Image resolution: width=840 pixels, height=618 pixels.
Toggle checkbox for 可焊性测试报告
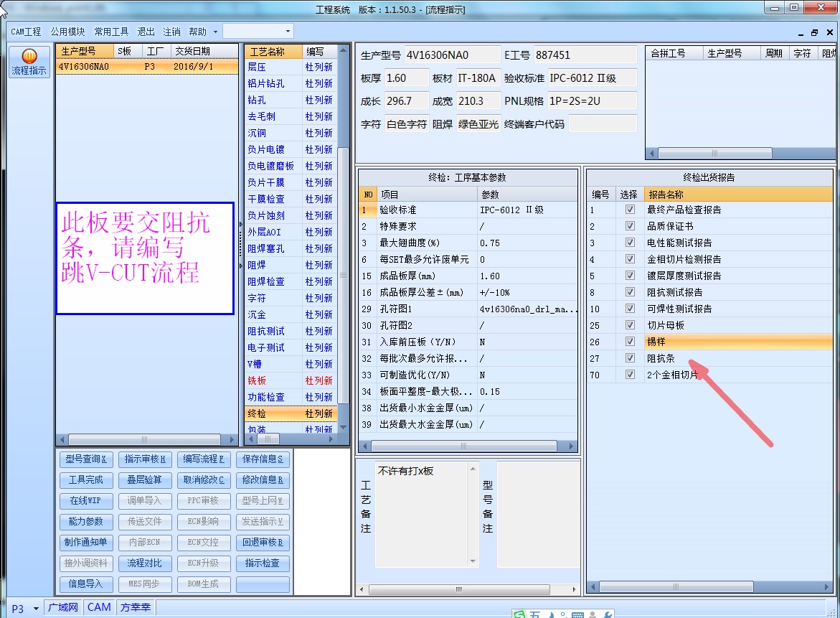tap(630, 308)
